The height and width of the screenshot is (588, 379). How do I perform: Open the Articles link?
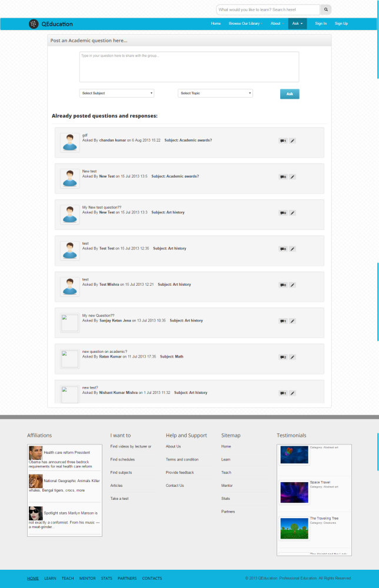[117, 485]
